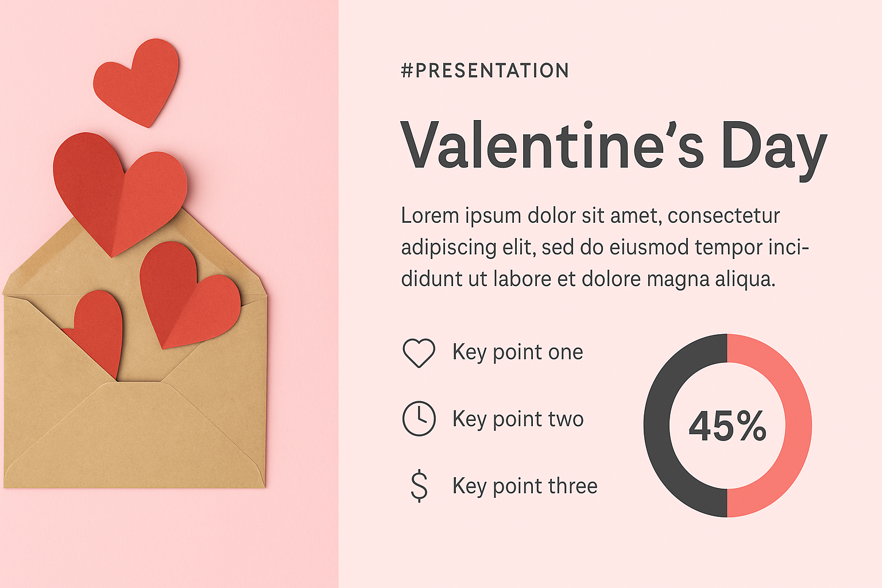Image resolution: width=882 pixels, height=588 pixels.
Task: Click the 45% label in the chart
Action: [728, 426]
